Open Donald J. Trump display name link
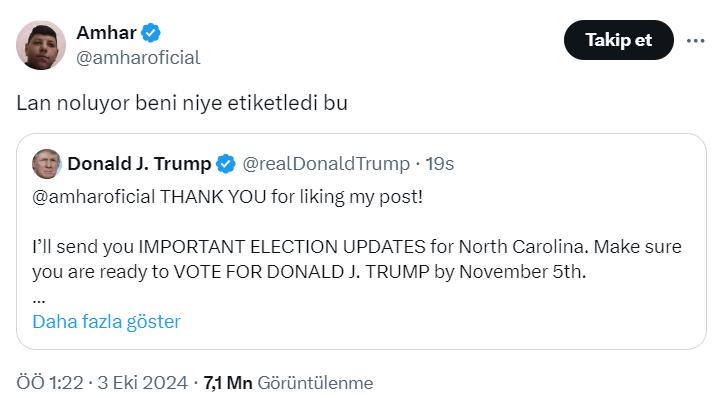Image resolution: width=719 pixels, height=398 pixels. (139, 164)
